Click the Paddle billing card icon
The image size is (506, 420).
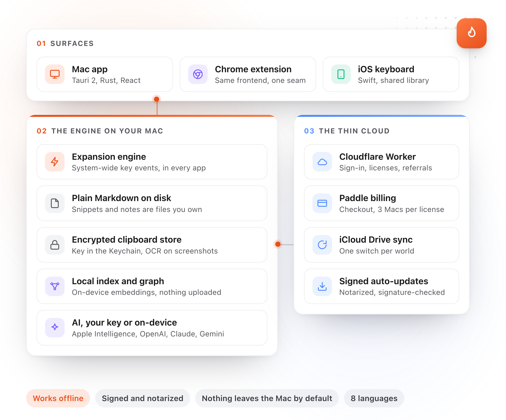pos(322,203)
